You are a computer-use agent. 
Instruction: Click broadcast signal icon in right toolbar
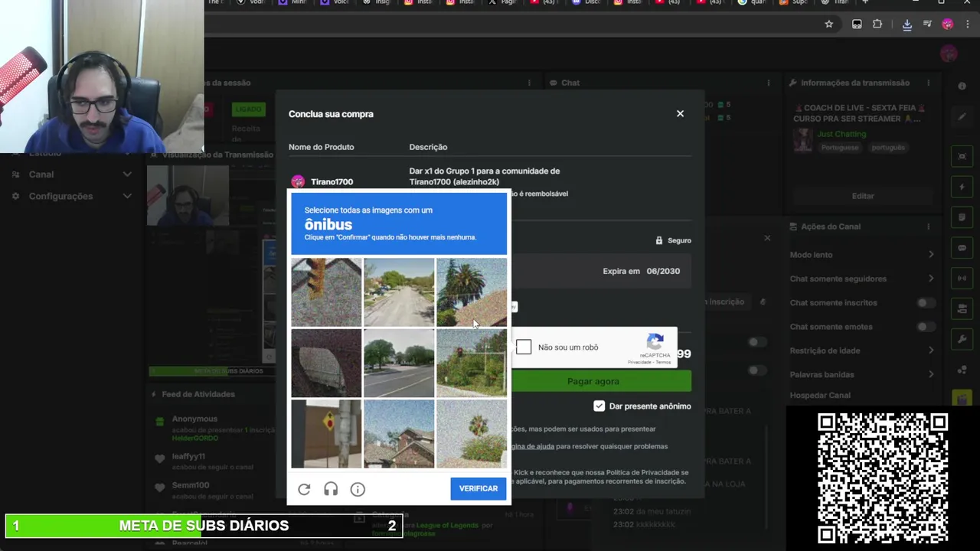(962, 279)
